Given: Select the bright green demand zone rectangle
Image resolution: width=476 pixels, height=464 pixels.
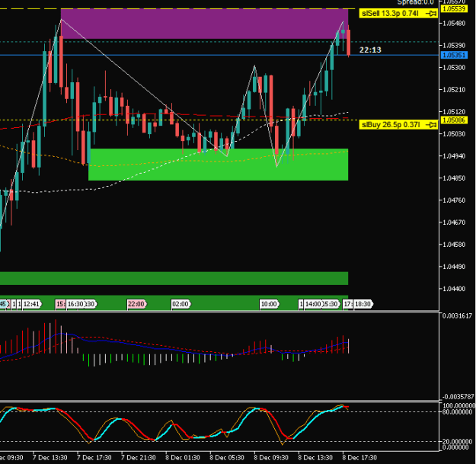Looking at the screenshot, I should (219, 165).
